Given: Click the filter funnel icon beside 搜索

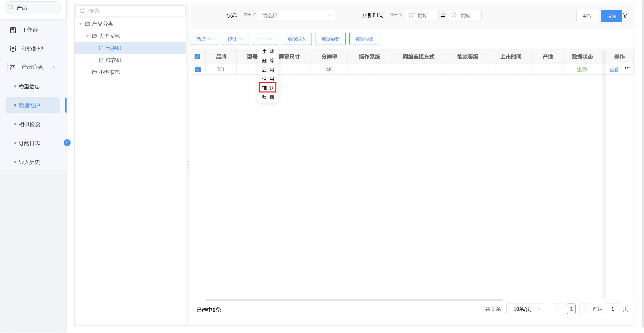Looking at the screenshot, I should [x=625, y=16].
